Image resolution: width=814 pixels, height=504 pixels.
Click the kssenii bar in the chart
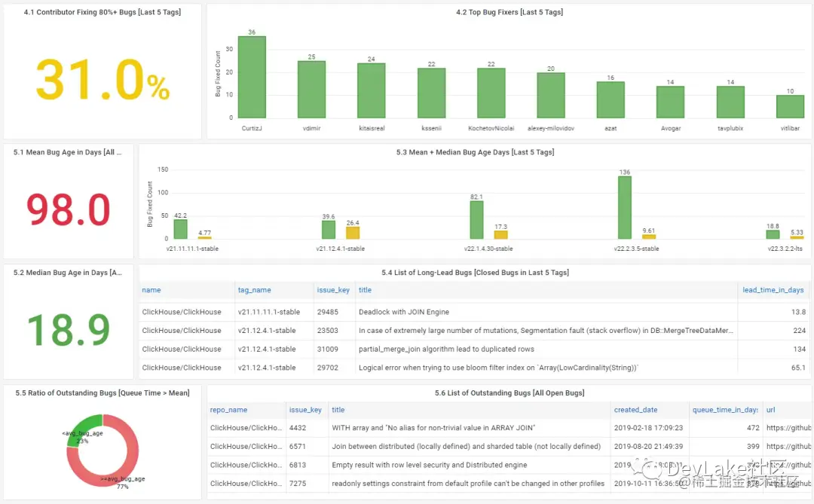(431, 93)
